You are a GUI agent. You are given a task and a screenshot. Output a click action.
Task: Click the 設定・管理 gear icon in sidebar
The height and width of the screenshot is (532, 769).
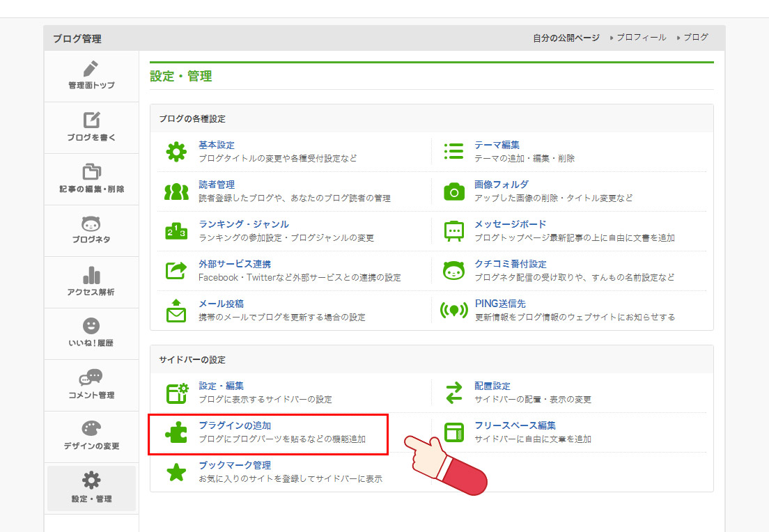pos(91,480)
